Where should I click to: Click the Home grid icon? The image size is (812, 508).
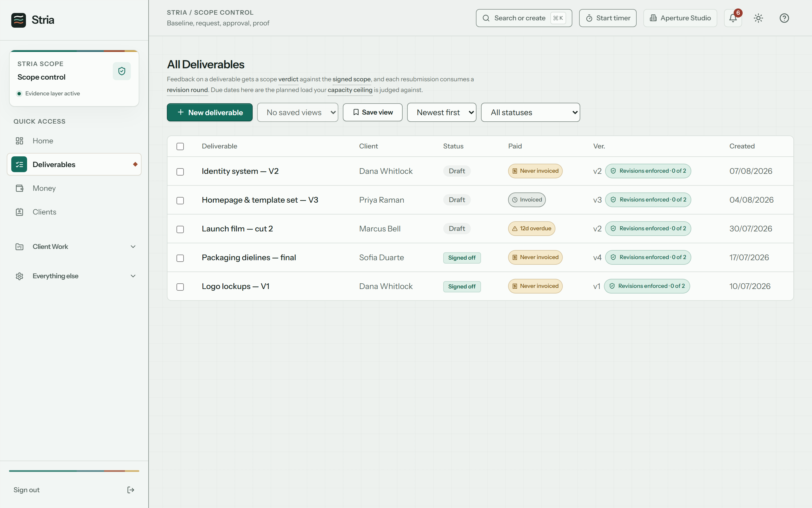tap(19, 141)
